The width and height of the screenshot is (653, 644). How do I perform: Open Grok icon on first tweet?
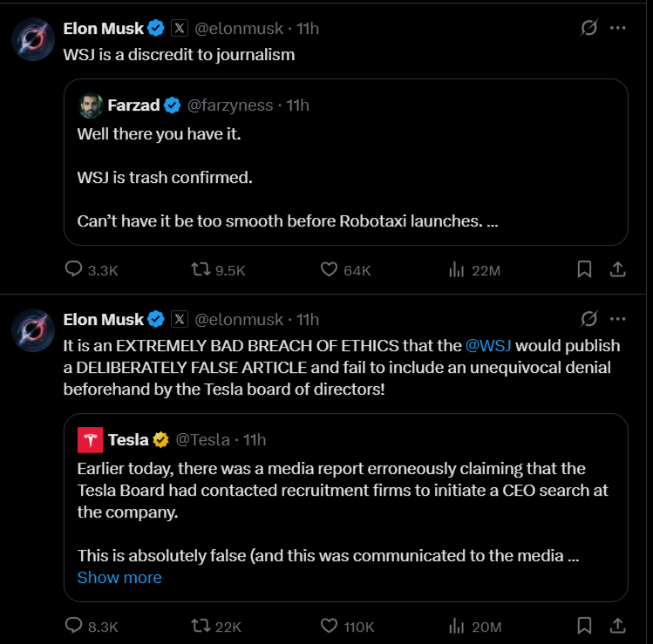click(x=589, y=28)
